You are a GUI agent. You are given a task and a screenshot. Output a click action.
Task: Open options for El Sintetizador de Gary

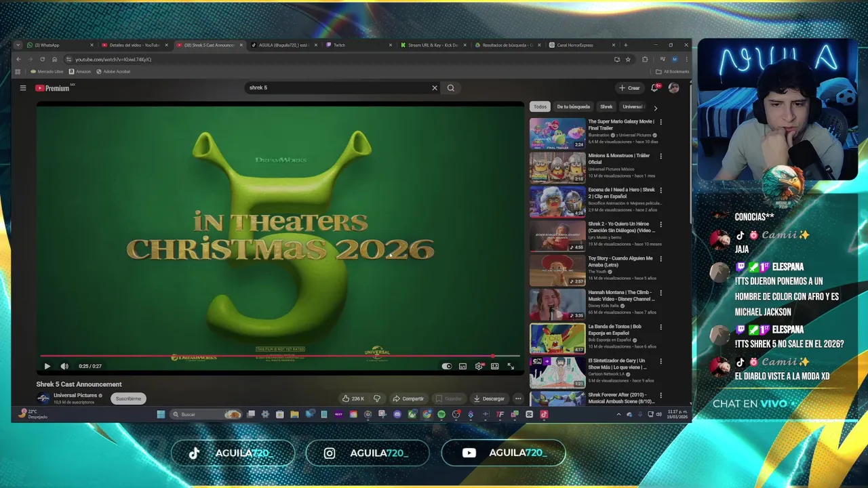[660, 361]
